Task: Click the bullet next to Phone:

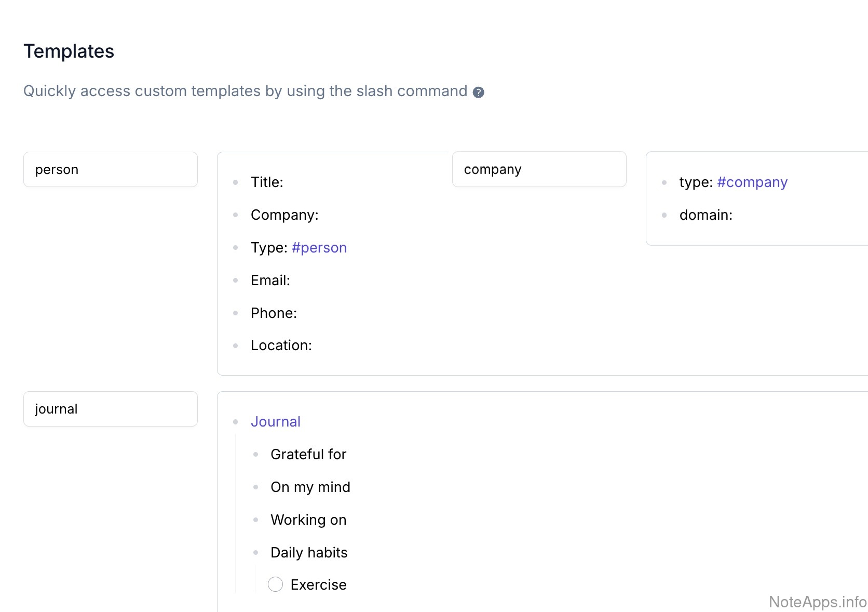Action: [236, 313]
